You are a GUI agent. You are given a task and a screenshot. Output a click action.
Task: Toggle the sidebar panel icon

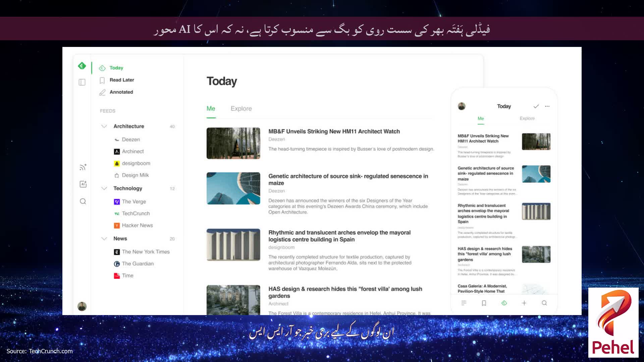[82, 82]
